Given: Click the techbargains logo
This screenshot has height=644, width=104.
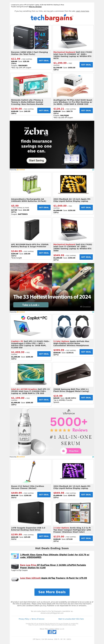Looking at the screenshot, I should click(x=52, y=18).
